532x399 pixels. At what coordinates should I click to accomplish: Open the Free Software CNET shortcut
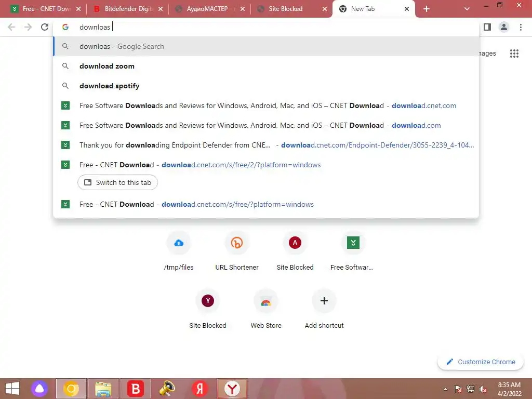[353, 251]
